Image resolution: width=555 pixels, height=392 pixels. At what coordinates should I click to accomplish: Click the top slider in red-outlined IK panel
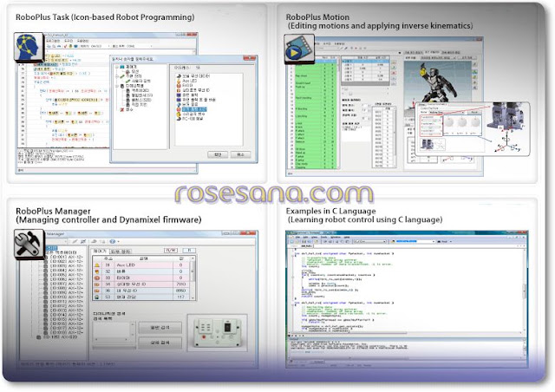coord(431,120)
